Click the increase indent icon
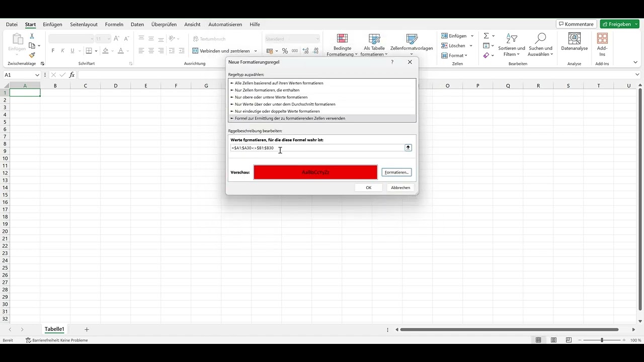 (182, 51)
